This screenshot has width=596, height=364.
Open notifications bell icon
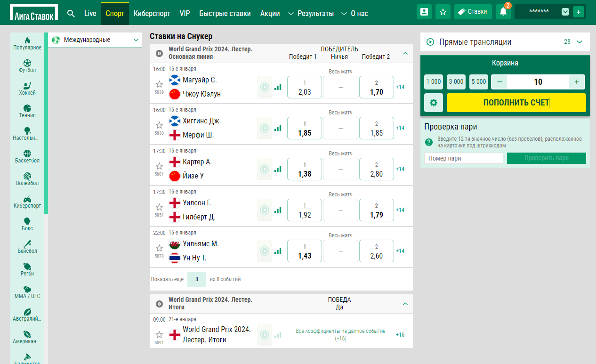click(503, 12)
